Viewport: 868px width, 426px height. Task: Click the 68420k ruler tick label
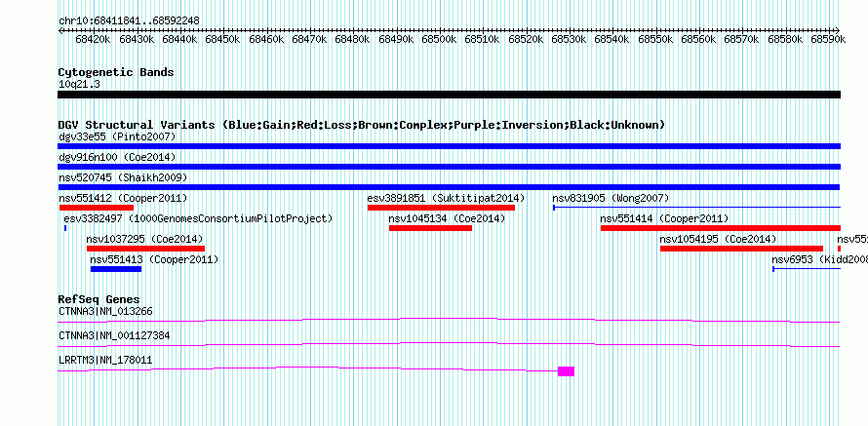[x=93, y=39]
